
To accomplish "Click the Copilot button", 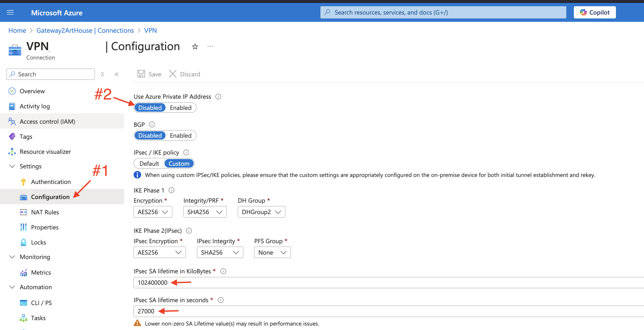I will coord(595,12).
